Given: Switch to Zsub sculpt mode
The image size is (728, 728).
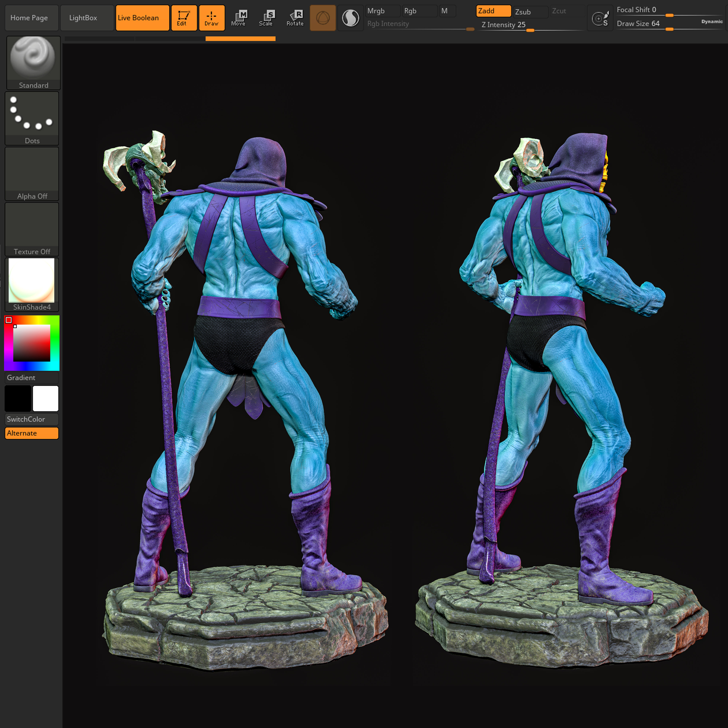Looking at the screenshot, I should [x=531, y=12].
